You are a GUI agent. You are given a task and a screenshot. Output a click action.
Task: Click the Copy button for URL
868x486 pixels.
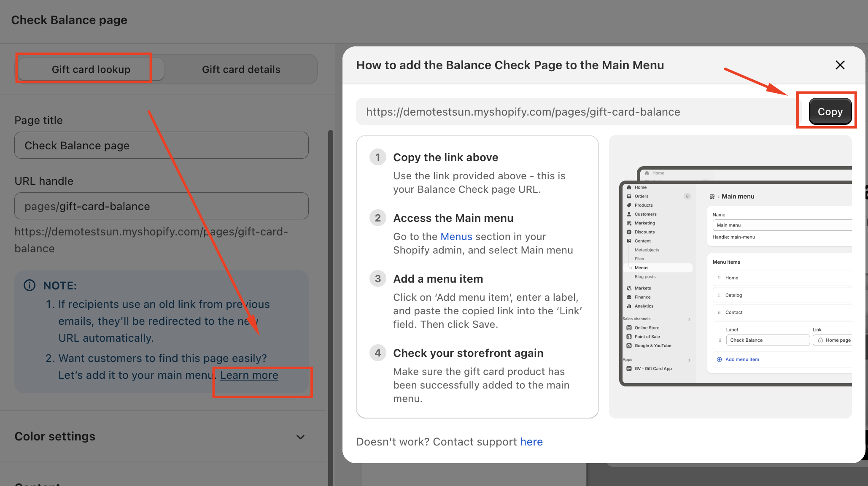pos(830,112)
